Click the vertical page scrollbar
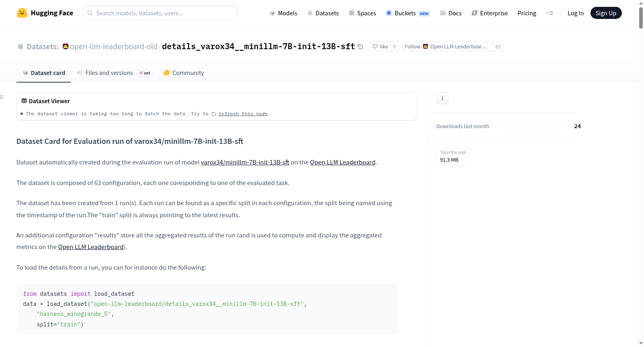This screenshot has height=347, width=644. click(x=641, y=18)
